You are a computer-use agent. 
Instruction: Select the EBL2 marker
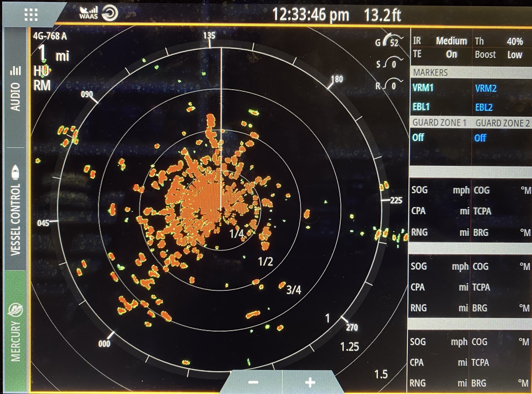(x=484, y=107)
